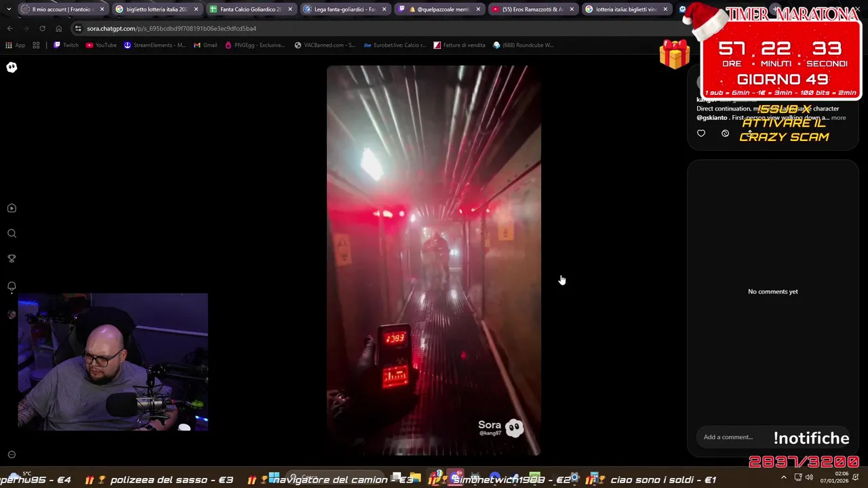Switch to biglietto lotteria italia tab
Image resolution: width=868 pixels, height=488 pixels.
click(157, 9)
